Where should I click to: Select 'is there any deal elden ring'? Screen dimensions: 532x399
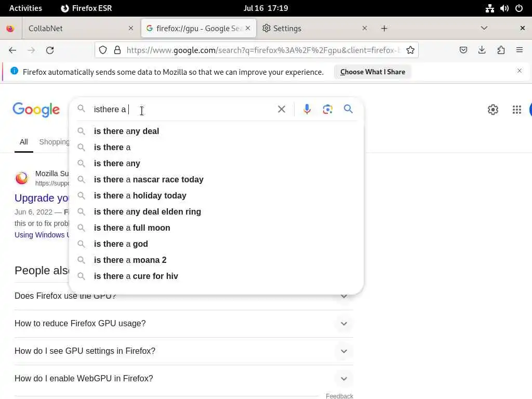(216, 212)
